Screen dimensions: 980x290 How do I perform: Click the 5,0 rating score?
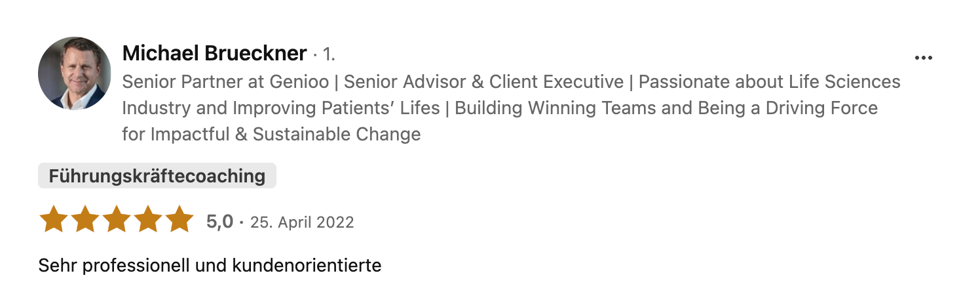220,222
